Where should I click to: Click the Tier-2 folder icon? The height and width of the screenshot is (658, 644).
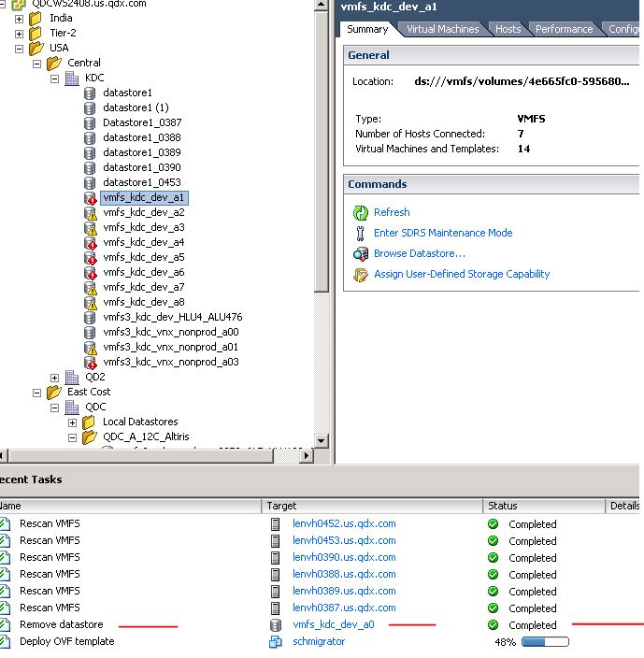(x=36, y=34)
